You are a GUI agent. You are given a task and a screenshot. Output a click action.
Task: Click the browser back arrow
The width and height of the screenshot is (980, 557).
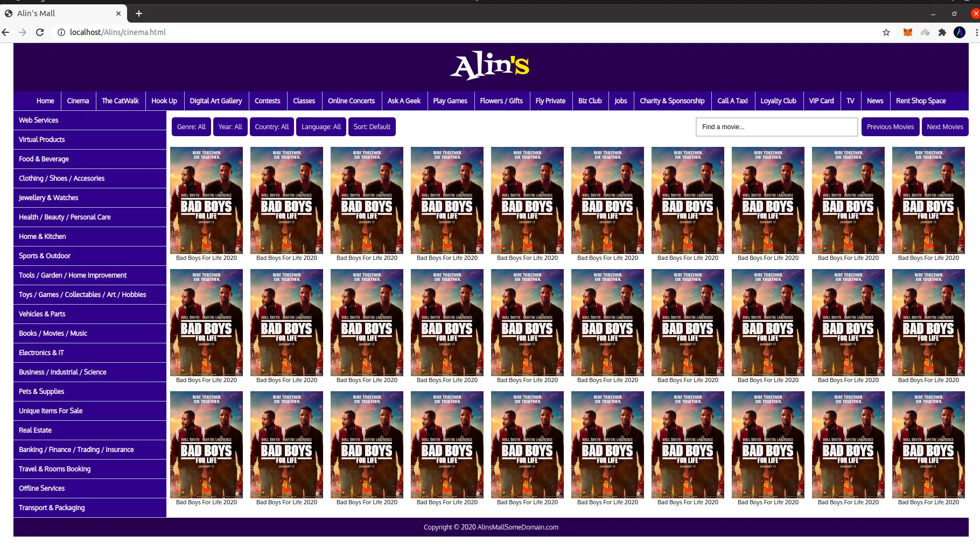5,32
